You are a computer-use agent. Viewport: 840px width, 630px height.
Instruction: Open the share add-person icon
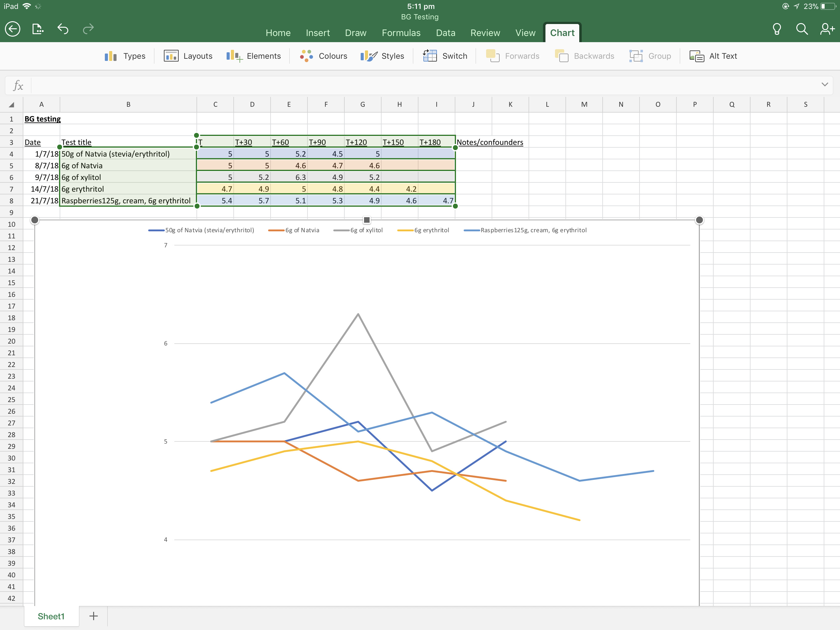pyautogui.click(x=827, y=29)
